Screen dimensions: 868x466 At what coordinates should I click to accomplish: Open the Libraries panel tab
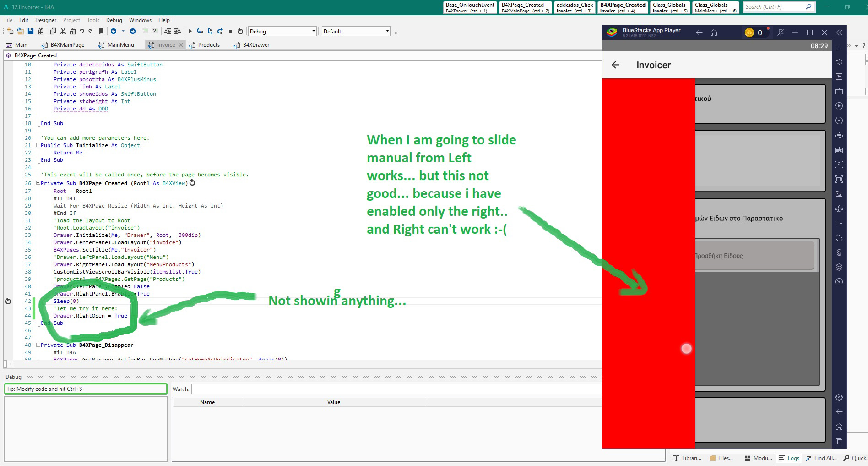(x=687, y=458)
